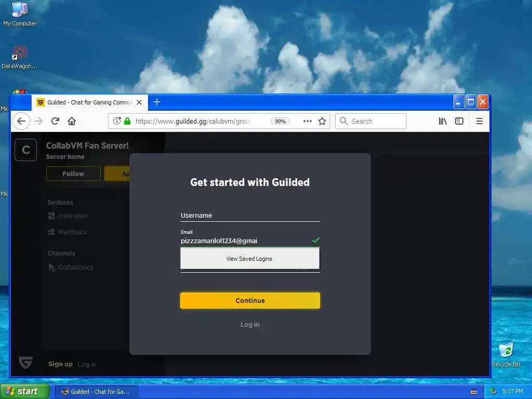Click the on-screen keyboard tray icon
This screenshot has width=532, height=399.
[x=474, y=392]
